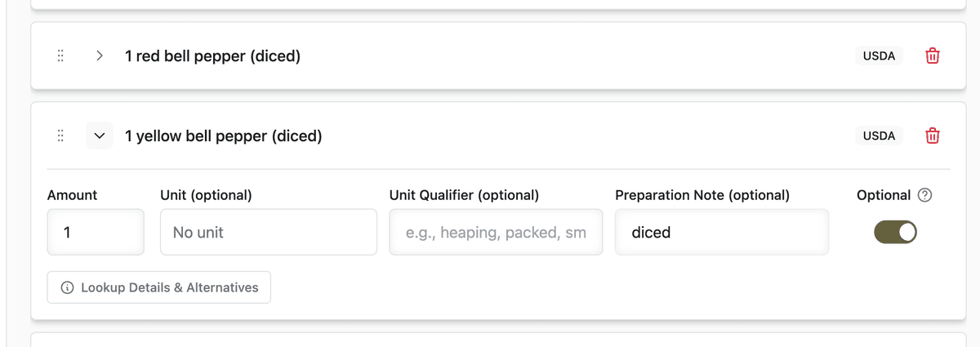The height and width of the screenshot is (347, 980).
Task: Click the USDA badge on red bell pepper
Action: [880, 56]
